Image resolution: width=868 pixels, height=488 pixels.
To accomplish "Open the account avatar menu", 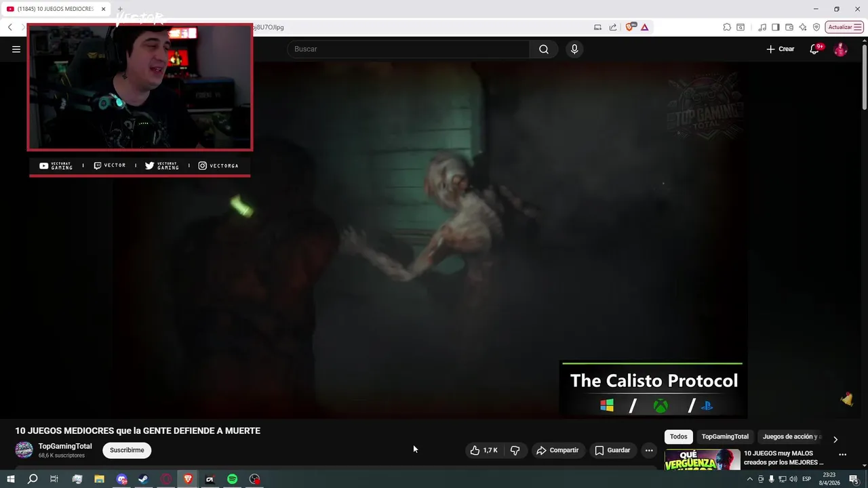I will pyautogui.click(x=840, y=49).
